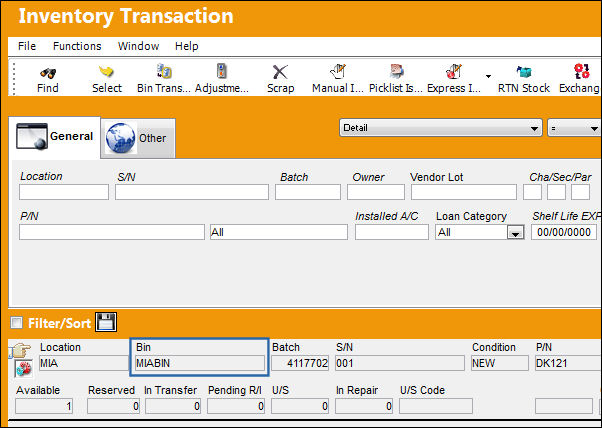The width and height of the screenshot is (602, 428).
Task: Open the Express Issue toolbar icon
Action: coord(453,71)
